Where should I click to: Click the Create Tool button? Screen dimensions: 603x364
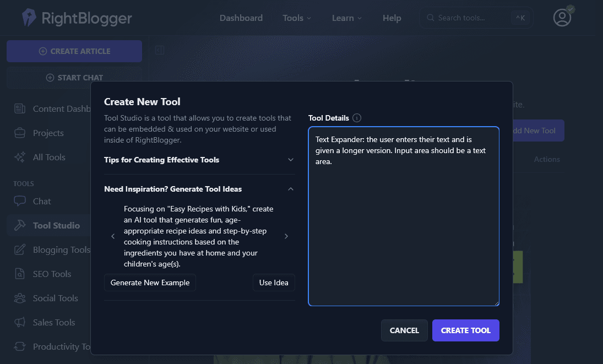pyautogui.click(x=465, y=330)
